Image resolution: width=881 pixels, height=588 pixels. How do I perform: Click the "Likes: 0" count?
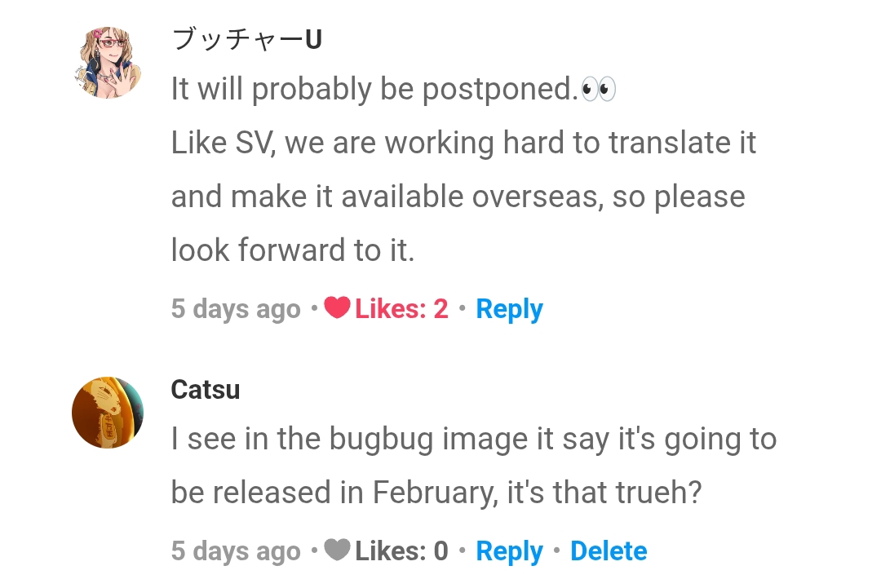pos(401,551)
